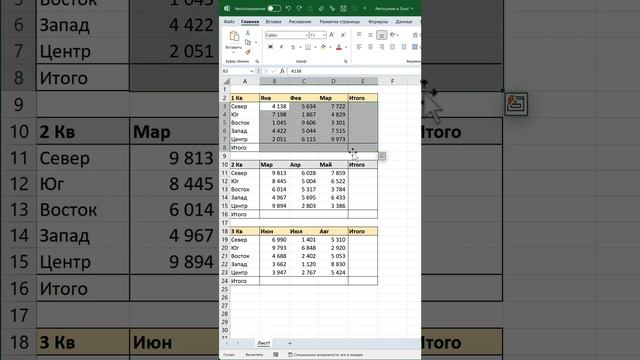Align text to middle of cell
The height and width of the screenshot is (360, 640).
tap(370, 35)
